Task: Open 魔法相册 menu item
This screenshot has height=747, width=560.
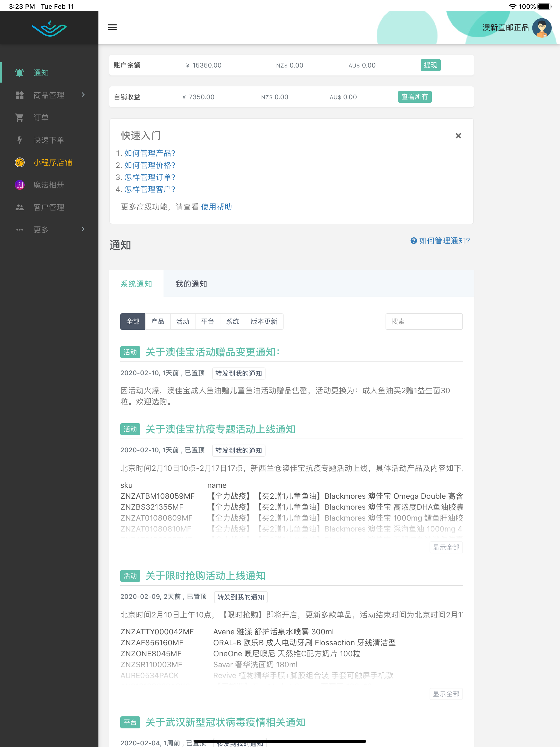Action: pos(49,185)
